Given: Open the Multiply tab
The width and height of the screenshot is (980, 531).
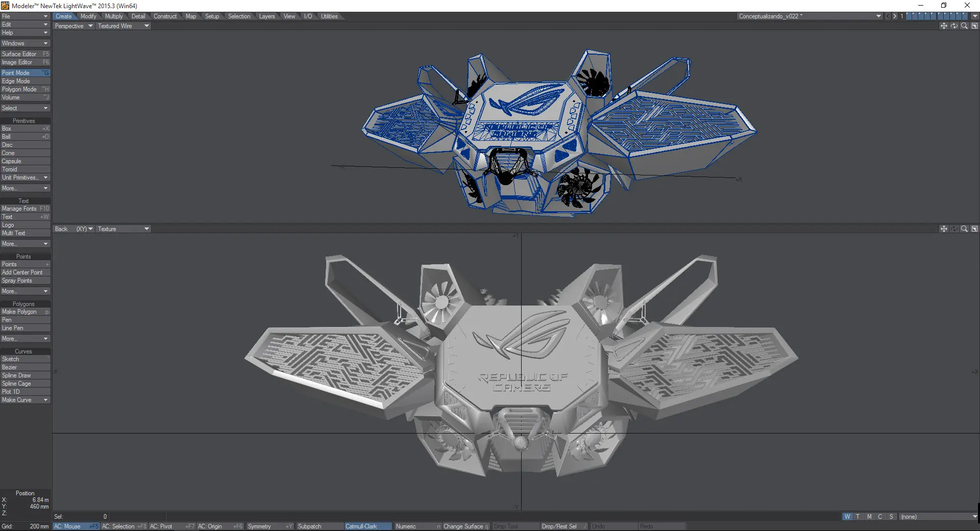Looking at the screenshot, I should [x=114, y=16].
